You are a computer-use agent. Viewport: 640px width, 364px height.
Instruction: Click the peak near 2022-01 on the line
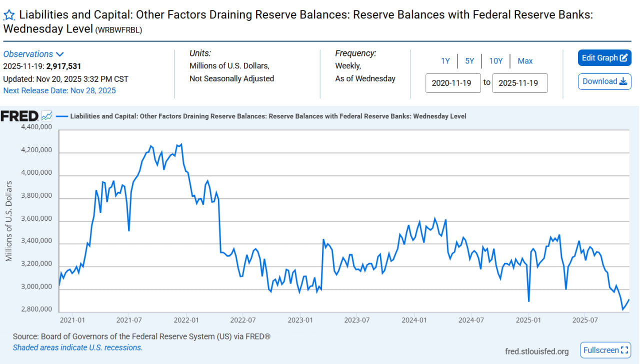pos(181,144)
